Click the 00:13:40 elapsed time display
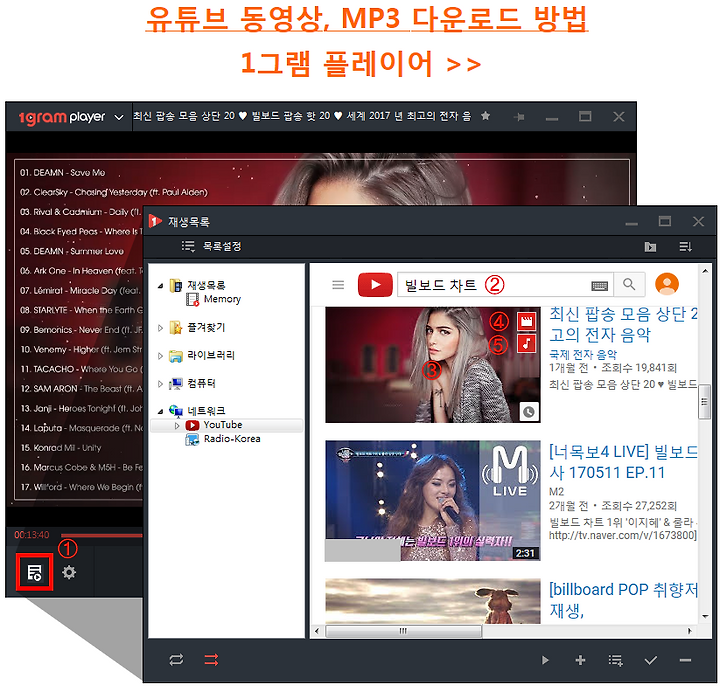Image resolution: width=720 pixels, height=699 pixels. (31, 535)
